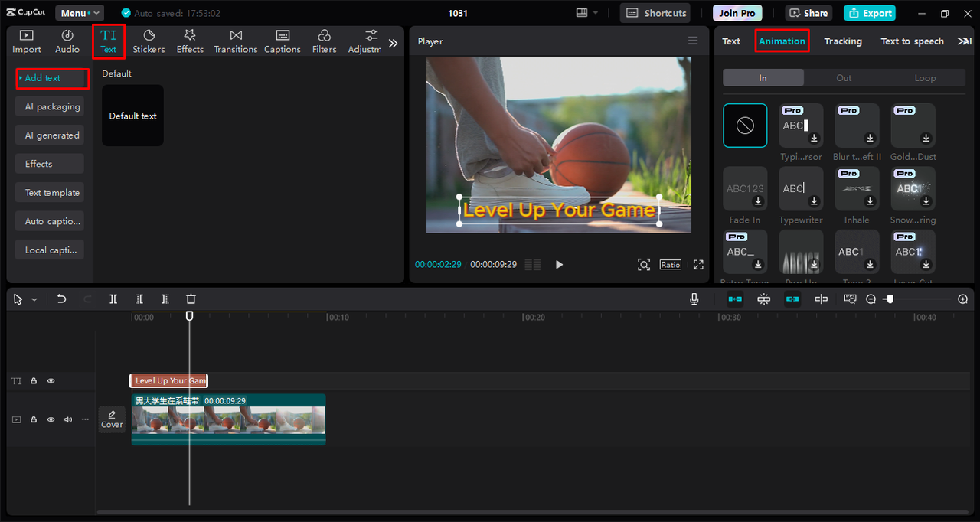Viewport: 980px width, 522px height.
Task: Select the None animation icon
Action: (x=745, y=126)
